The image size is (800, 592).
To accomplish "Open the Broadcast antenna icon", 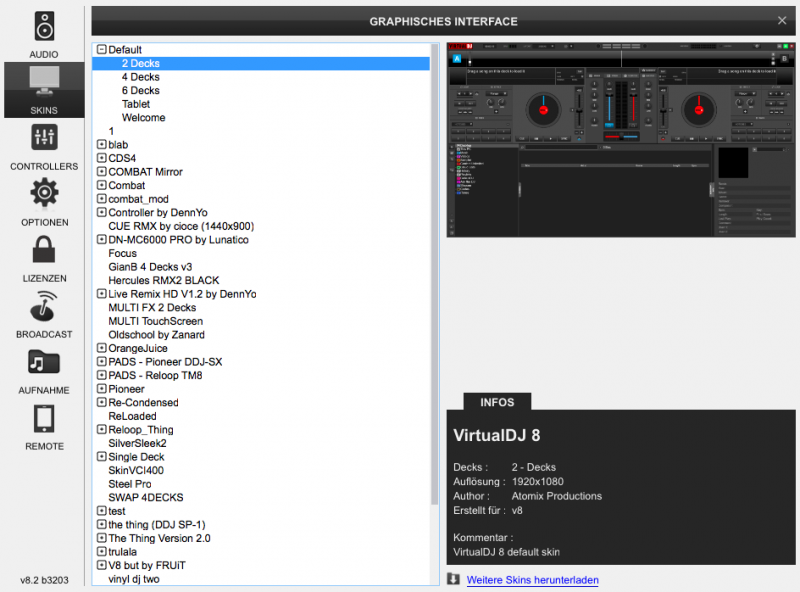I will click(44, 306).
